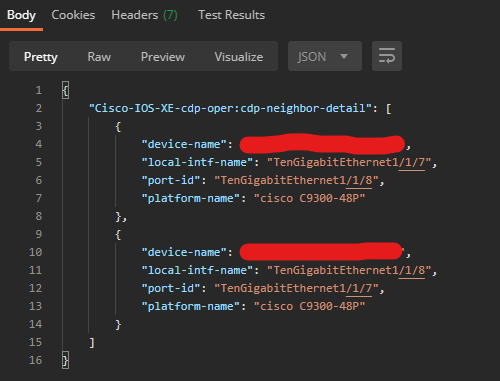
Task: Click the "Cisco-IOS-XE-cdp-oper:cdp-neighbor-detail" key
Action: point(230,108)
